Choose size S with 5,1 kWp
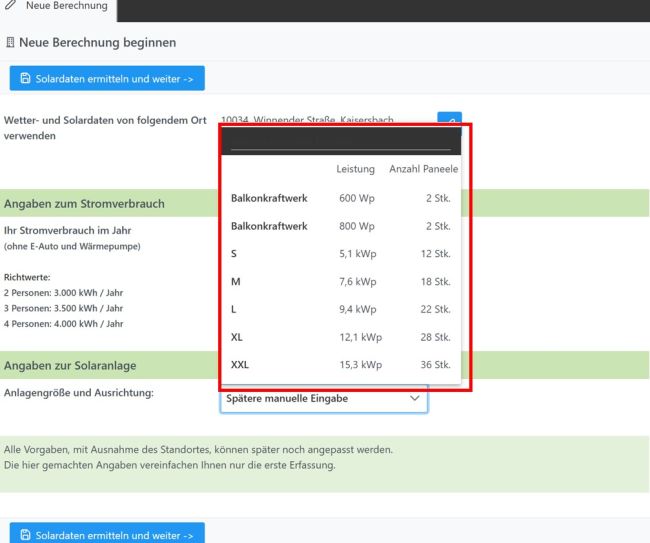This screenshot has height=543, width=650. point(340,254)
